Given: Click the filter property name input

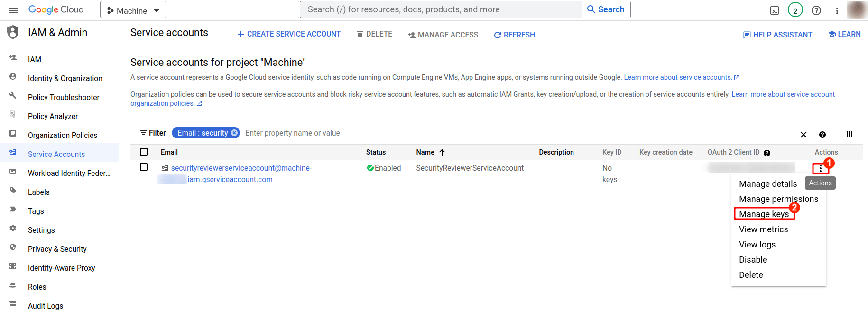Looking at the screenshot, I should [x=293, y=133].
